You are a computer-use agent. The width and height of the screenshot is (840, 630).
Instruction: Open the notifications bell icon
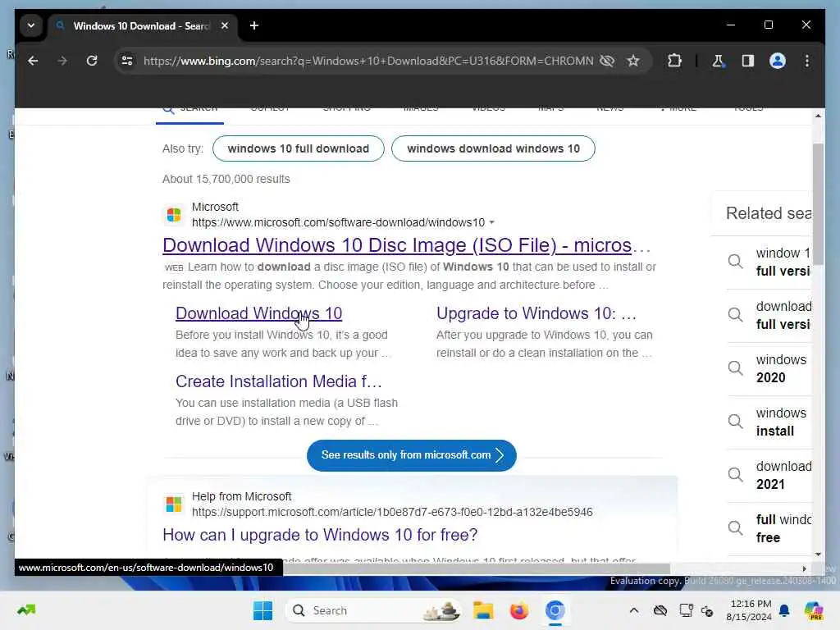[x=784, y=610]
